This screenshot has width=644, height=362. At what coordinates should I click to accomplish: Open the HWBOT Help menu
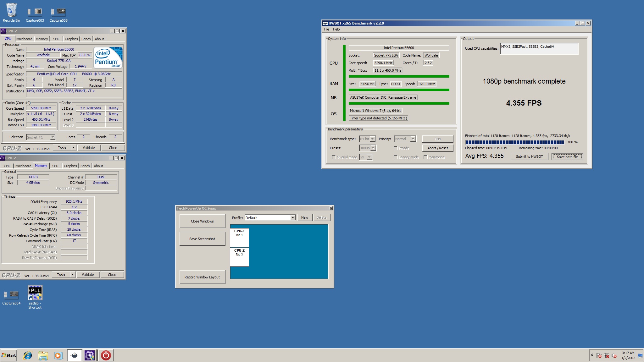(x=336, y=29)
